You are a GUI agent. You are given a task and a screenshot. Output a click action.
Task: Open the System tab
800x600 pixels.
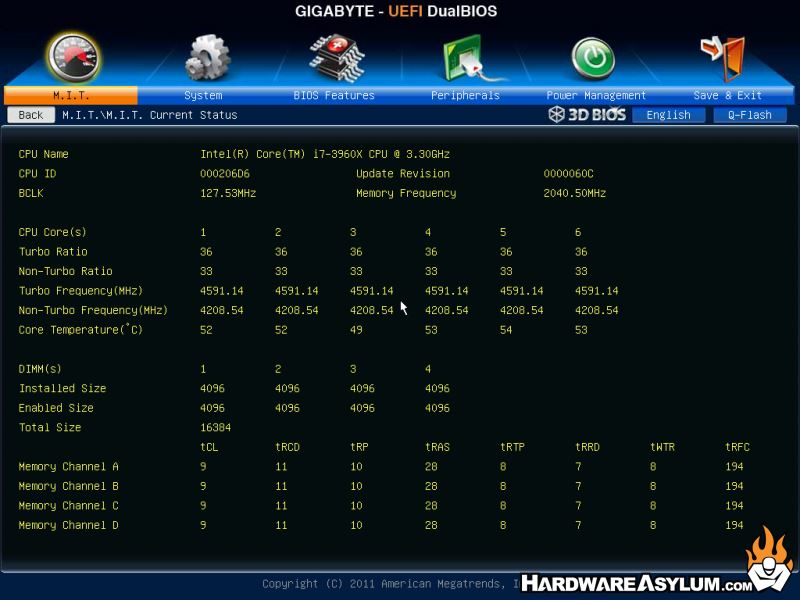(x=203, y=95)
